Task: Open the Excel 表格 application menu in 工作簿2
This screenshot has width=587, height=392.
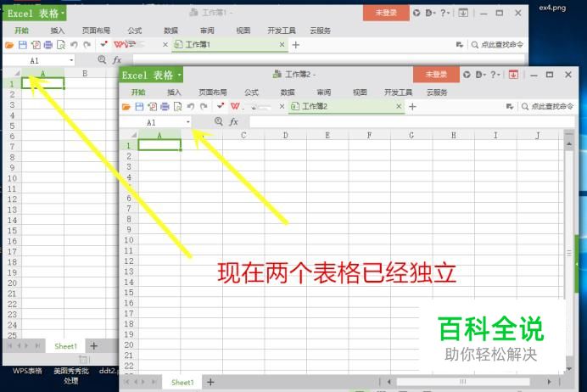Action: [151, 76]
